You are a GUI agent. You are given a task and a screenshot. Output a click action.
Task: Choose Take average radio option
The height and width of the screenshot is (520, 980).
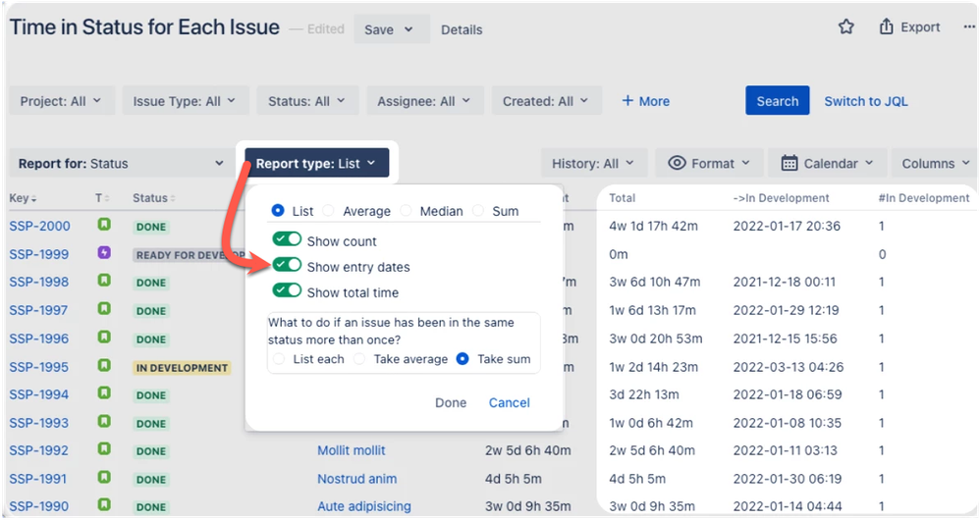[x=359, y=359]
